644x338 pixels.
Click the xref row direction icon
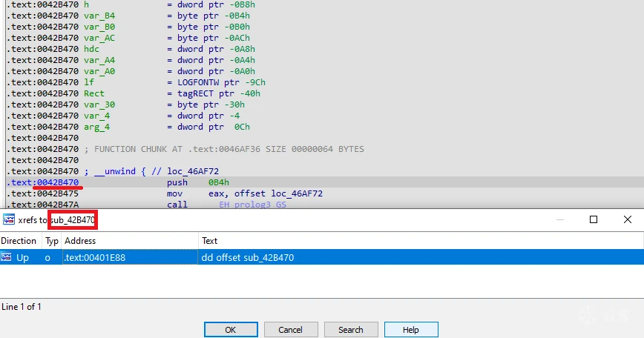coord(6,257)
